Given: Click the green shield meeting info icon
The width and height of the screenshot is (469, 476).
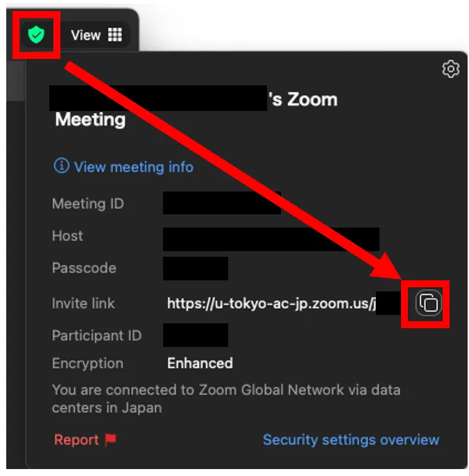Looking at the screenshot, I should pyautogui.click(x=36, y=35).
